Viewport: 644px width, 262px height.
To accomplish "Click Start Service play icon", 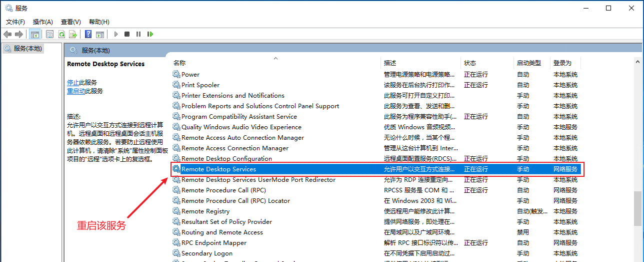I will pyautogui.click(x=116, y=34).
